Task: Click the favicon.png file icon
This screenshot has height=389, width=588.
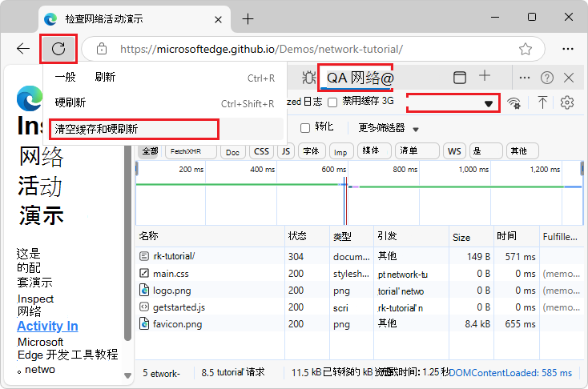Action: click(144, 324)
